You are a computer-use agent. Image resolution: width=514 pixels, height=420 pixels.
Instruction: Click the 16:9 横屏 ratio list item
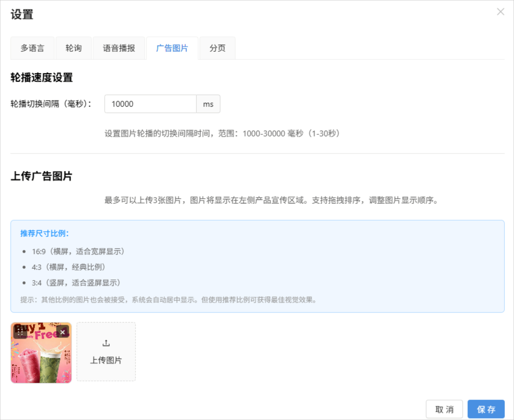click(78, 251)
